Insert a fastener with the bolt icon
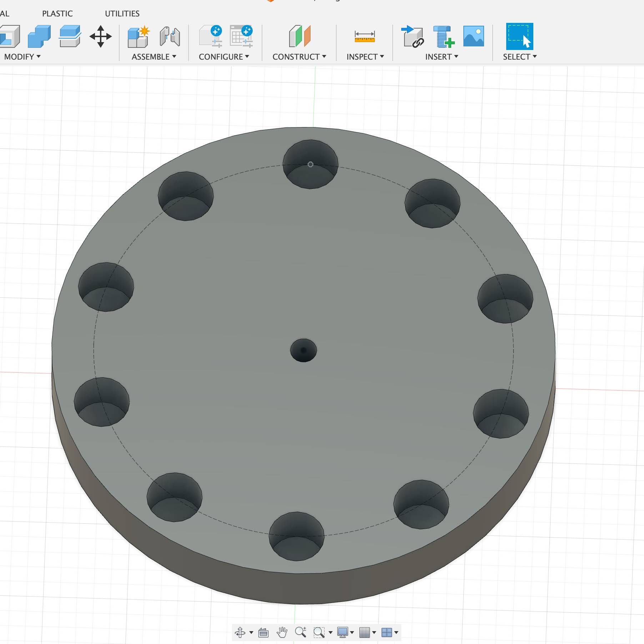The height and width of the screenshot is (644, 644). [x=443, y=36]
